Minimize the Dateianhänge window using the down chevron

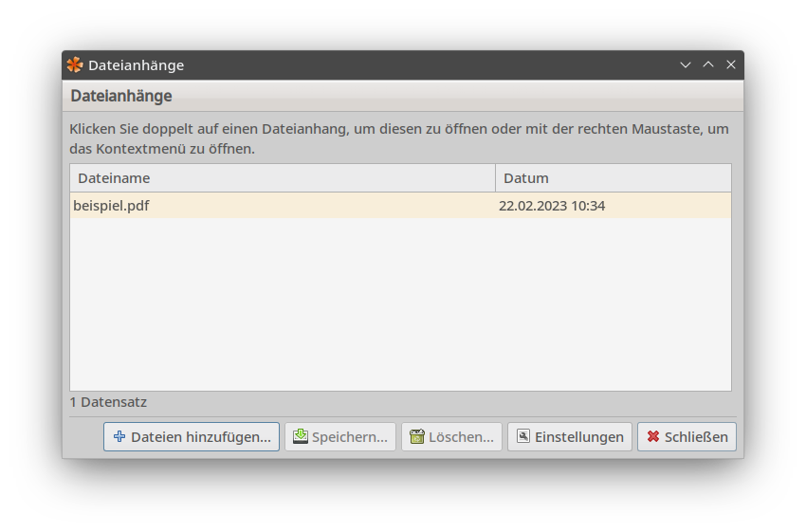[x=686, y=64]
